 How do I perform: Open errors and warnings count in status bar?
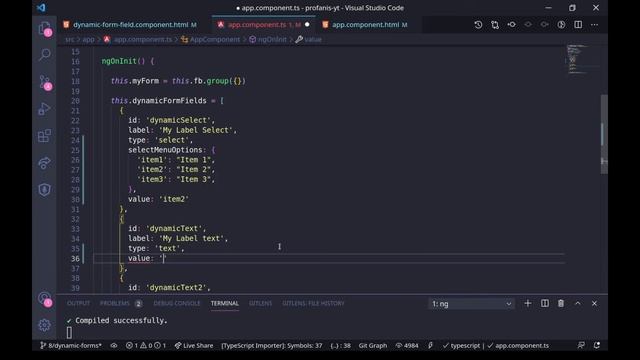pos(146,345)
